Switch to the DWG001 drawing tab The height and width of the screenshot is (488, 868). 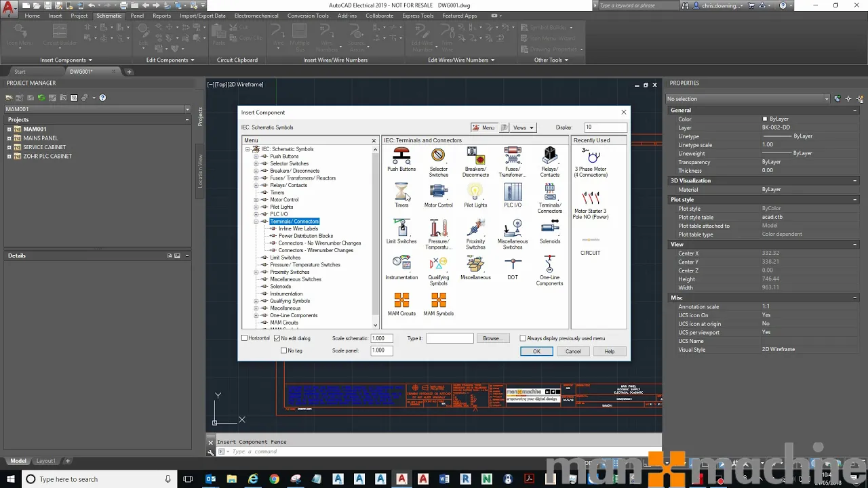[81, 71]
